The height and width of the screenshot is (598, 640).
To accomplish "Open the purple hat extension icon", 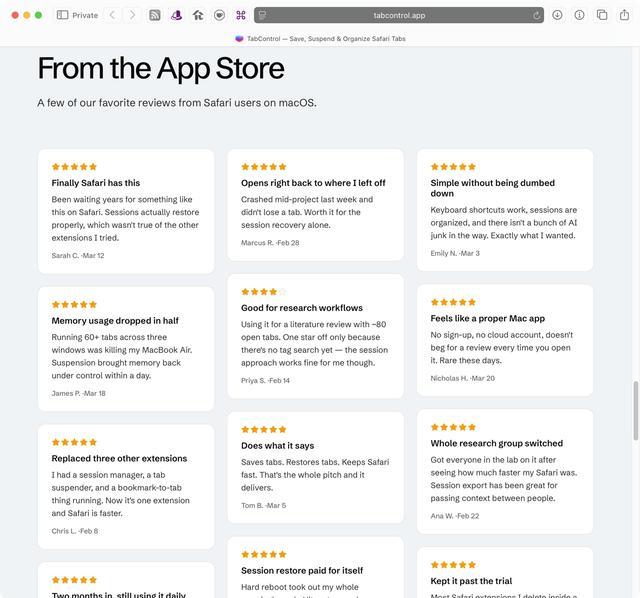I will (x=176, y=15).
